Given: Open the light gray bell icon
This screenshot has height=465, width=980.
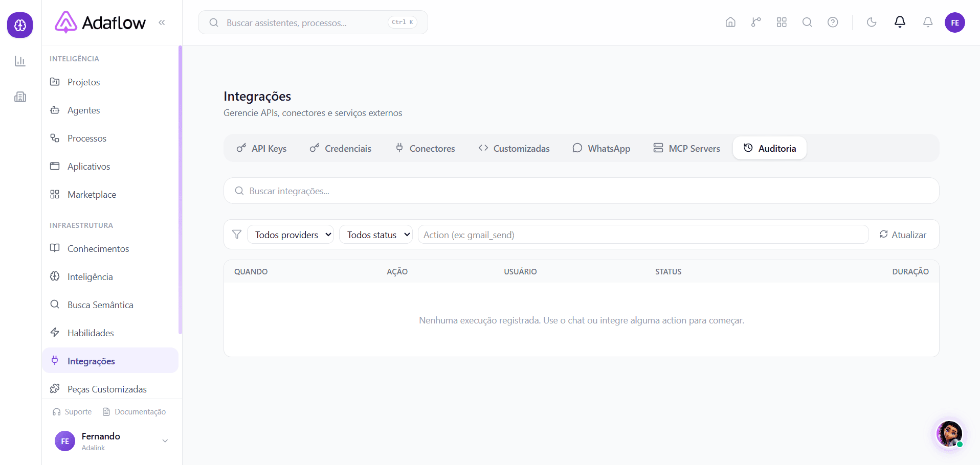Looking at the screenshot, I should (x=928, y=22).
